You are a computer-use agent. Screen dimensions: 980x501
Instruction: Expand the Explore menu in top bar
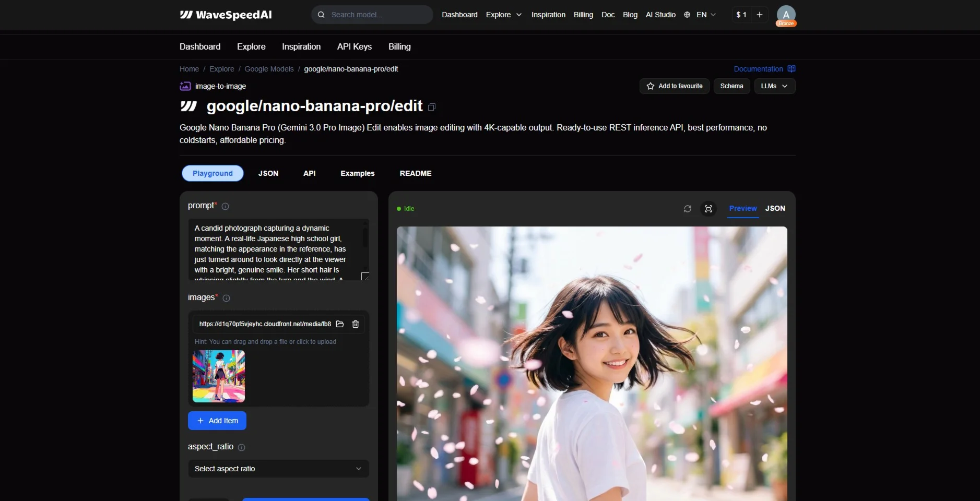[x=503, y=15]
